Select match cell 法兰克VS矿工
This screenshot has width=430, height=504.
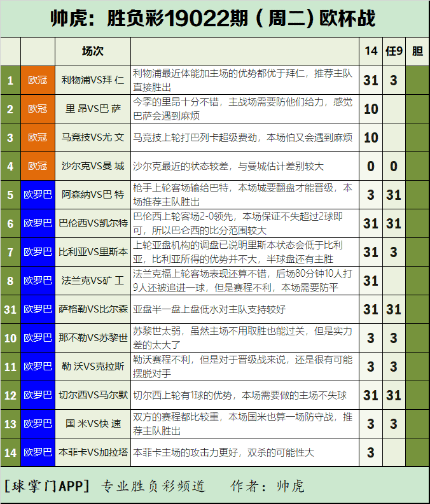tap(93, 280)
